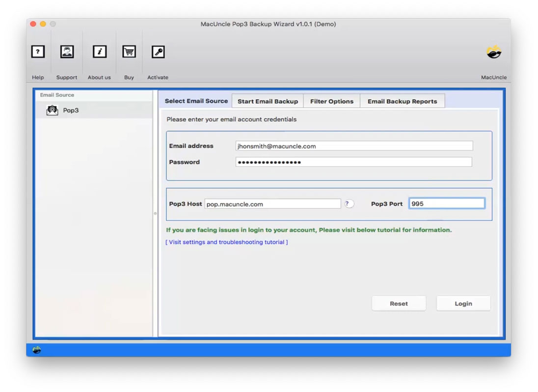Switch to the Start Email Backup tab
Viewport: 538px width, 392px height.
pos(267,101)
